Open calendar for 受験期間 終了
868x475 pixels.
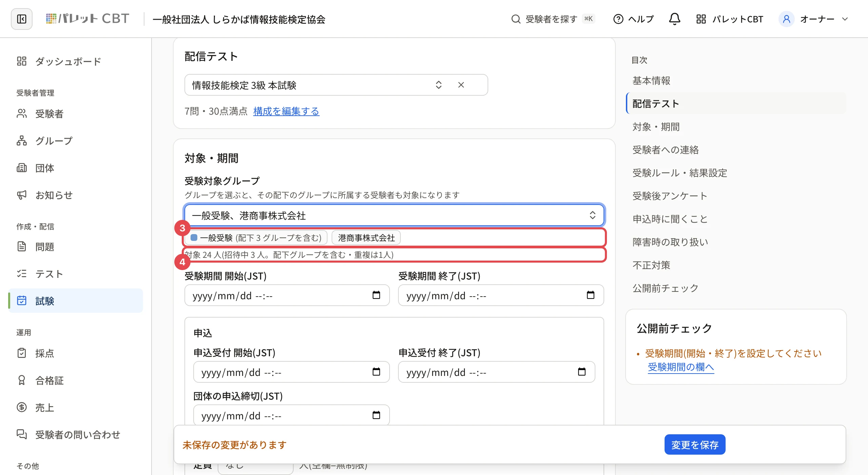point(591,295)
